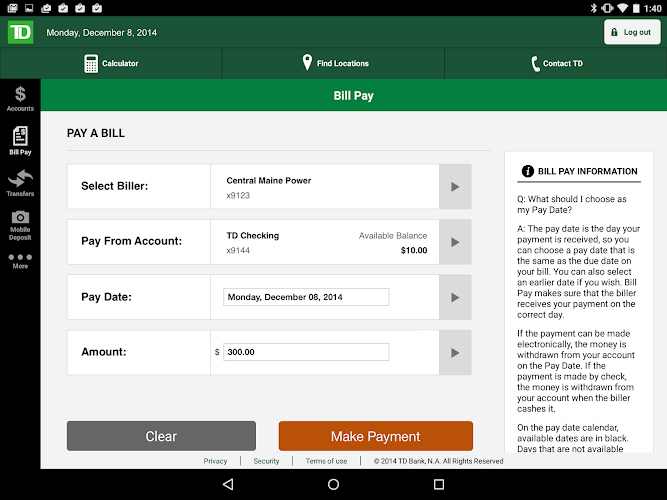Tap the TD logo icon
Image resolution: width=667 pixels, height=500 pixels.
click(20, 32)
